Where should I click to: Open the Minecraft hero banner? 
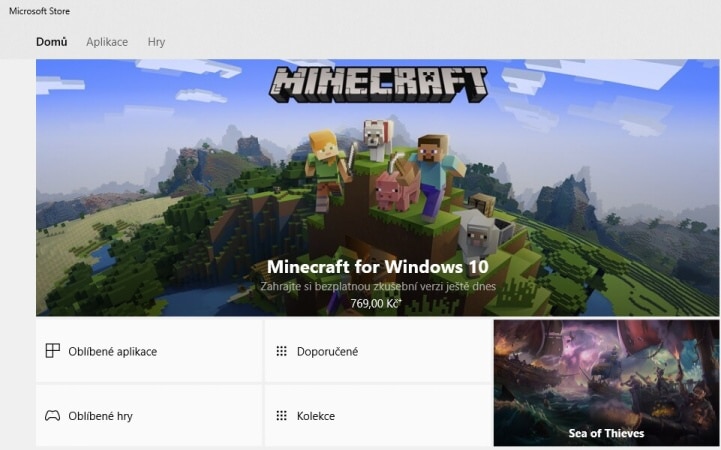tap(378, 188)
